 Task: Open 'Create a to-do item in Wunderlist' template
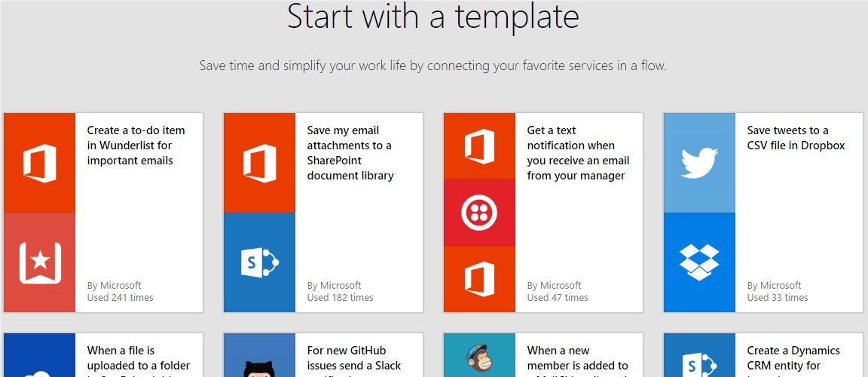136,146
